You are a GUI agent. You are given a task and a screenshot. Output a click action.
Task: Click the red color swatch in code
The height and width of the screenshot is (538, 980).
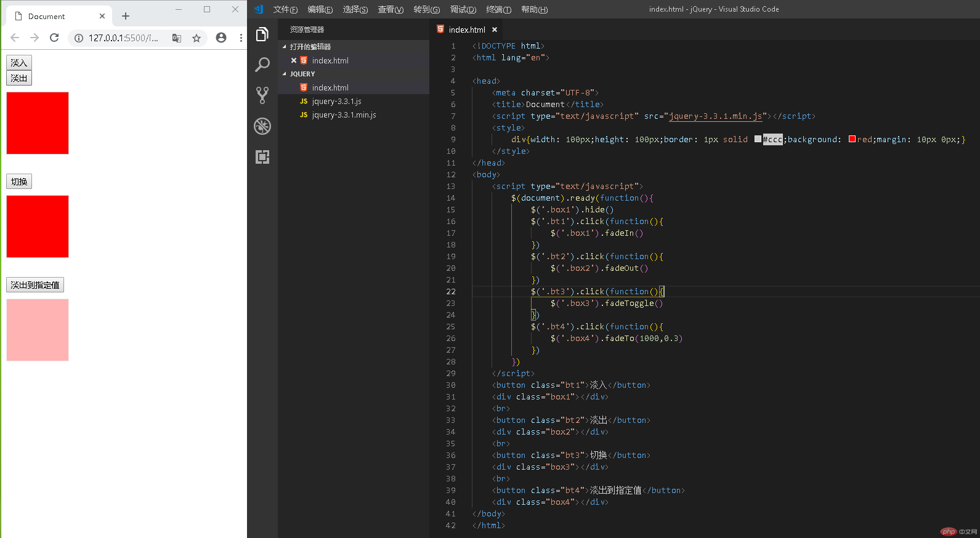pos(852,139)
